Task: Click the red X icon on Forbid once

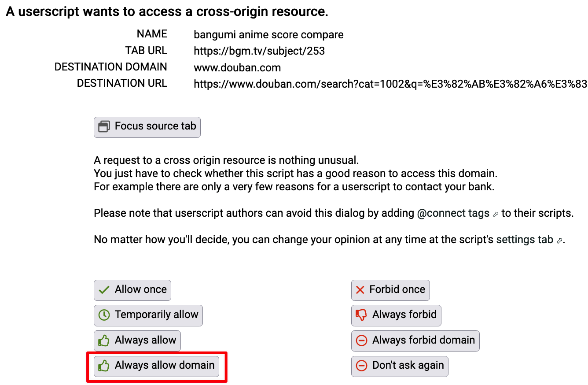Action: (360, 290)
